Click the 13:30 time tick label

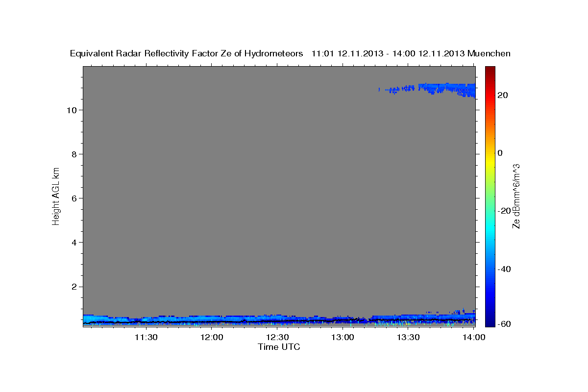tap(408, 337)
